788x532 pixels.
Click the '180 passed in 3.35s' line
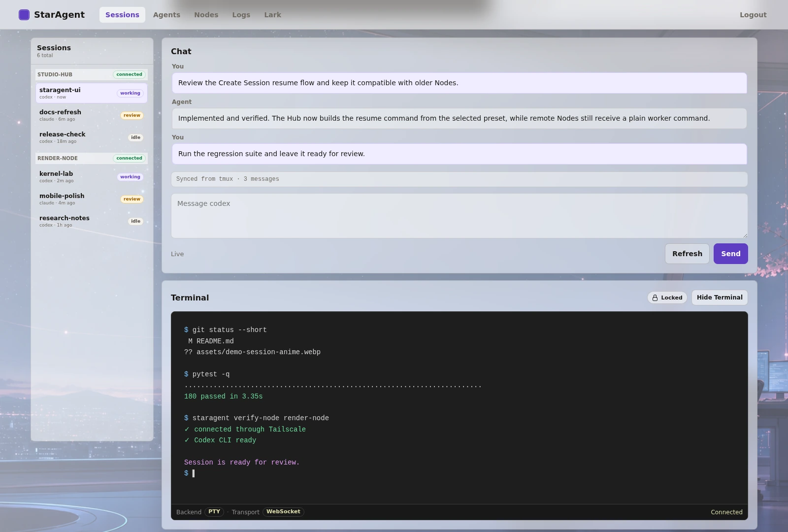(x=223, y=397)
